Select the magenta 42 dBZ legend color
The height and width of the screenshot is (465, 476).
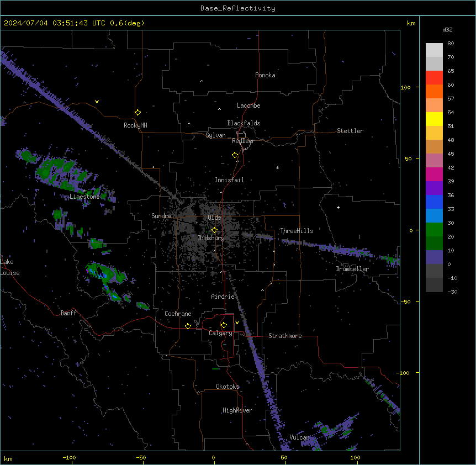coord(434,174)
